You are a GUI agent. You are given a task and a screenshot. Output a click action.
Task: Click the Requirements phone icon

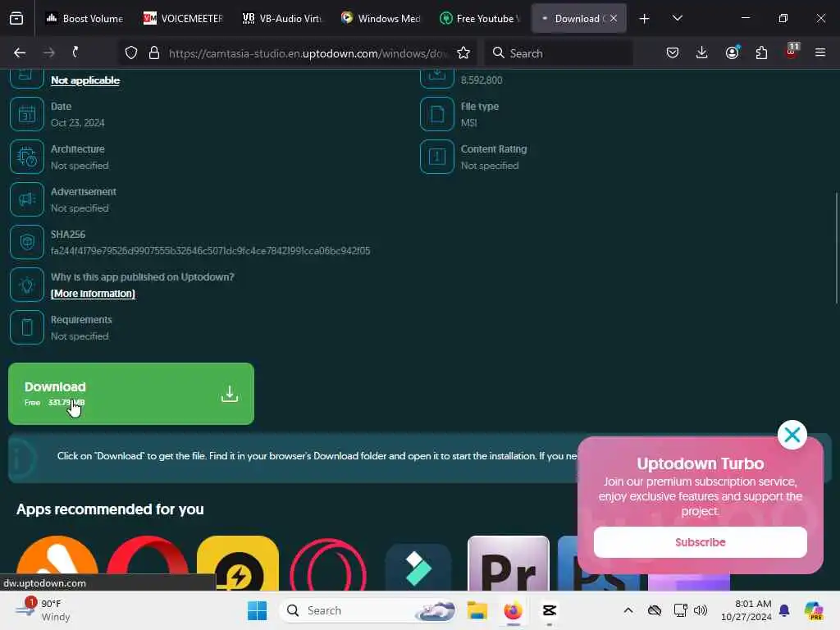(x=27, y=326)
